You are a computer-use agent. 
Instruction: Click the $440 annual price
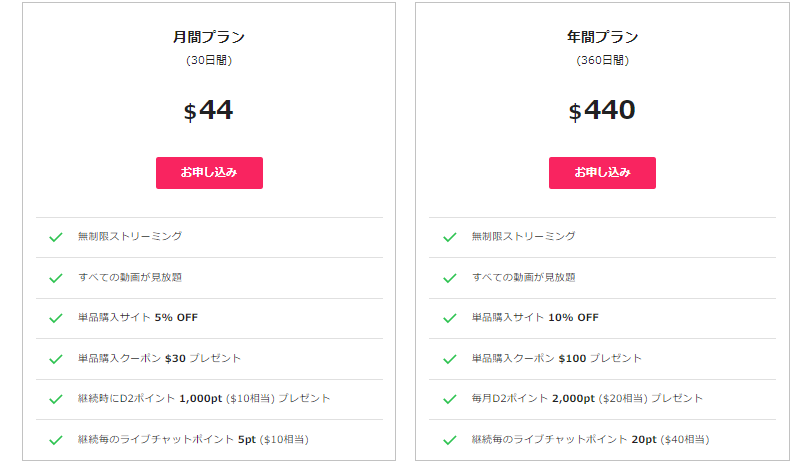pos(602,110)
